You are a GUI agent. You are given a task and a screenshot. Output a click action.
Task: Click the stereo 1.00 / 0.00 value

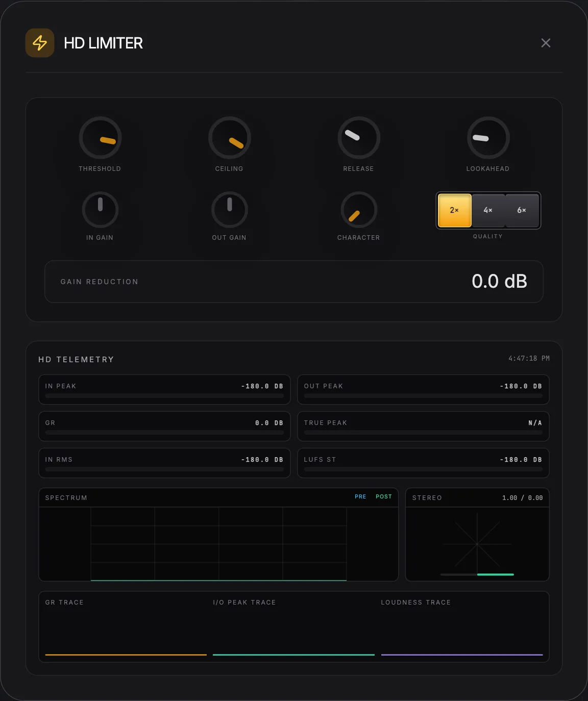(523, 498)
